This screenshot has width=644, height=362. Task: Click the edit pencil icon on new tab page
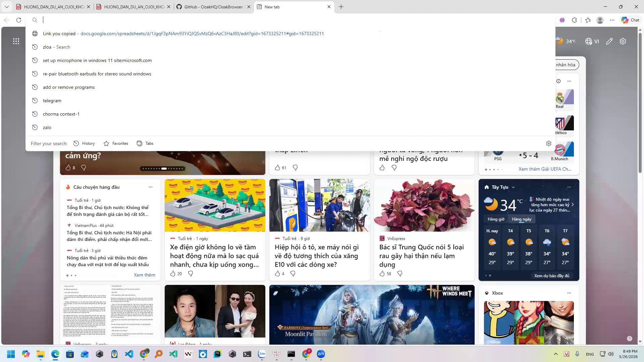coord(609,41)
